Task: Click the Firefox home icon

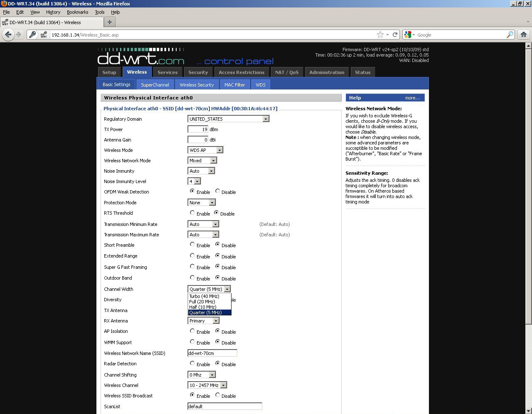Action: pos(524,35)
